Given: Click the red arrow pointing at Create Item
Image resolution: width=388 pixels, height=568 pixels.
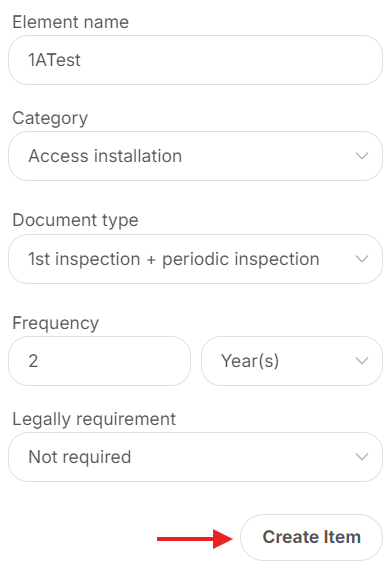Looking at the screenshot, I should [x=195, y=539].
